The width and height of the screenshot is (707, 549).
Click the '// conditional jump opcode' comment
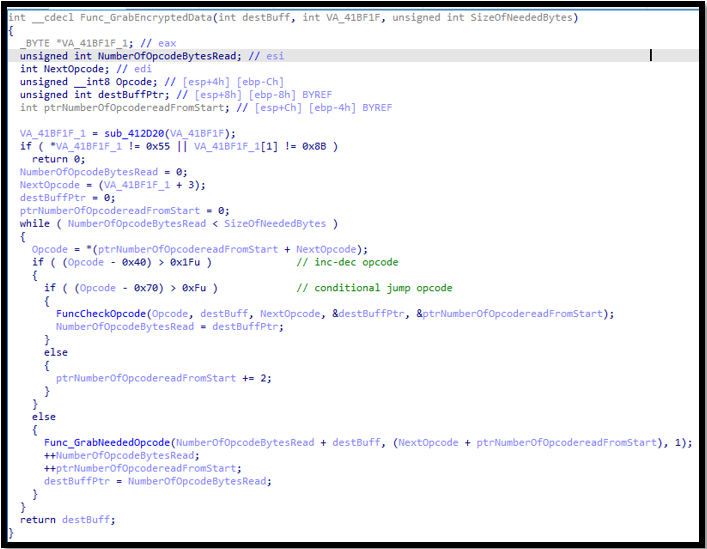coord(374,288)
